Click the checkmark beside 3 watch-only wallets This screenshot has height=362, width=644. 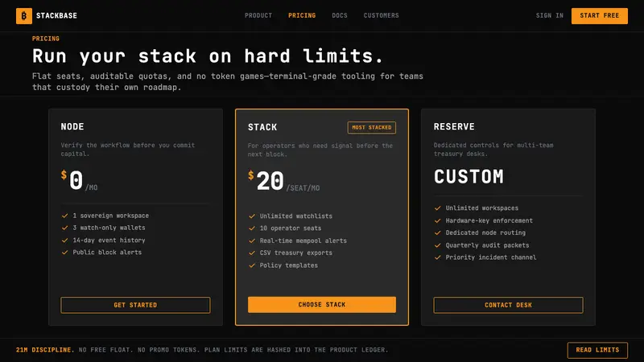click(x=64, y=228)
